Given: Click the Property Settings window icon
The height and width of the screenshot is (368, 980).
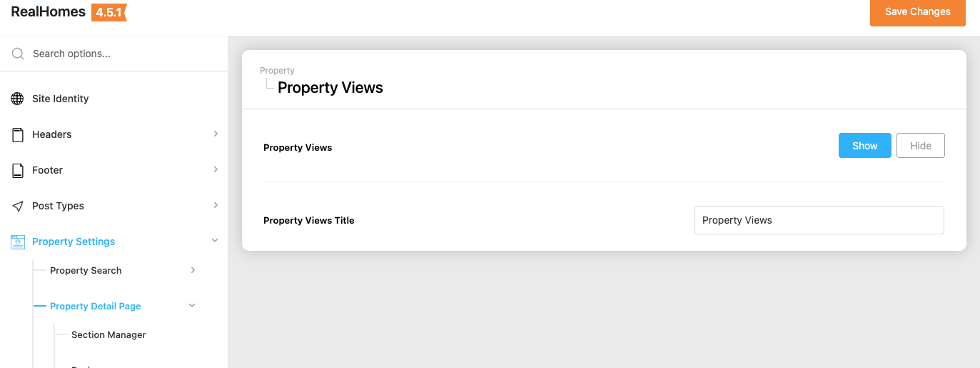Looking at the screenshot, I should coord(18,242).
